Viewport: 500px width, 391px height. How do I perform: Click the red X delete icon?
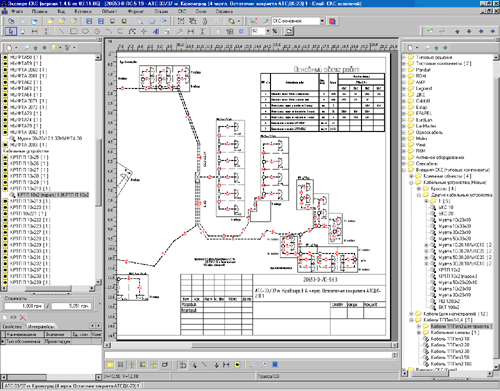coord(23,317)
